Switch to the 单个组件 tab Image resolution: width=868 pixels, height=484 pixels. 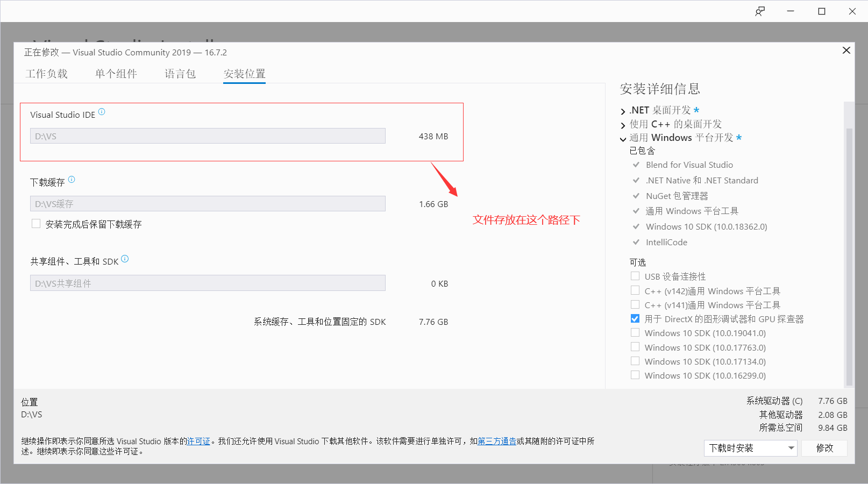pos(116,74)
